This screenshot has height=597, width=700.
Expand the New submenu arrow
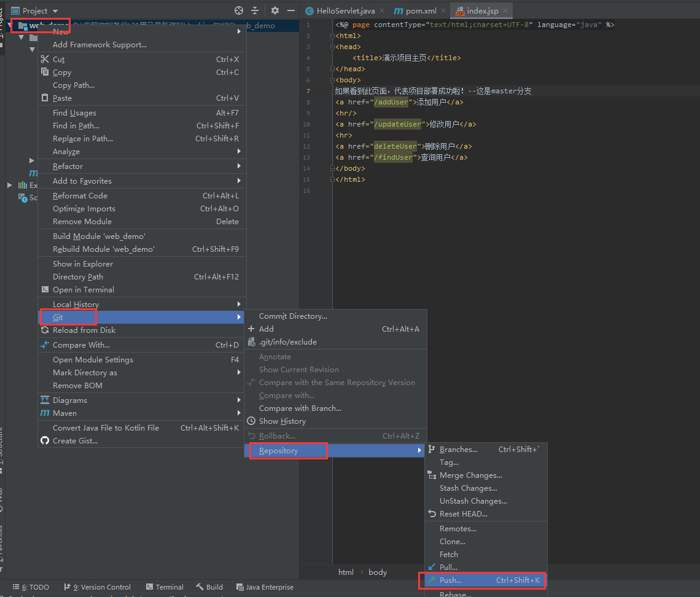click(x=239, y=31)
